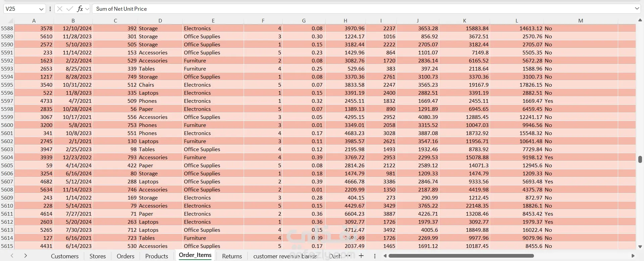Click cell with value 10187.45
The width and height of the screenshot is (644, 261).
point(465,246)
